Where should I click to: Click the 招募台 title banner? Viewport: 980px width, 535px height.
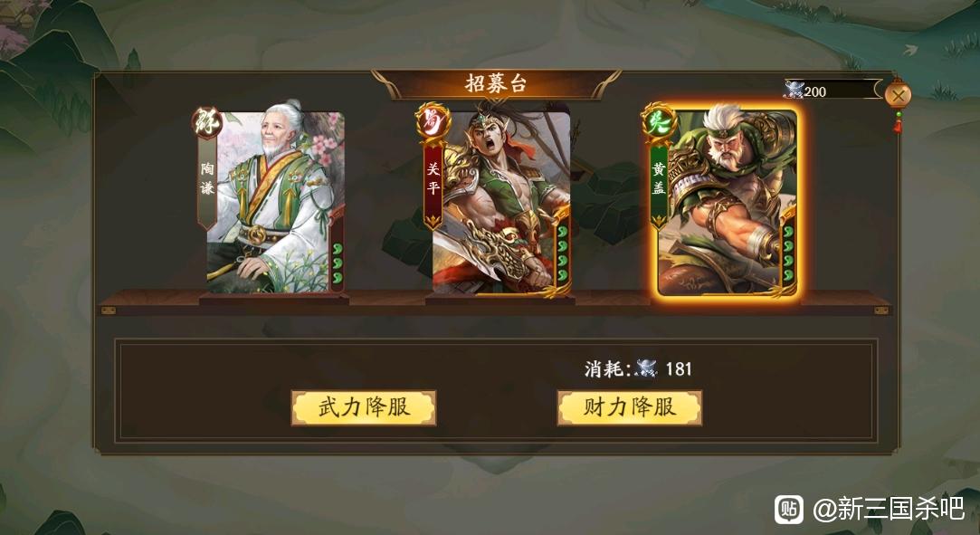pyautogui.click(x=496, y=84)
